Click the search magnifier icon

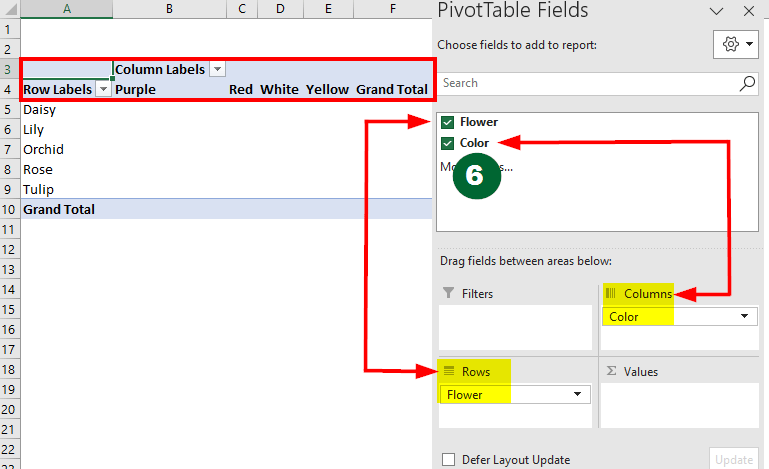[747, 83]
